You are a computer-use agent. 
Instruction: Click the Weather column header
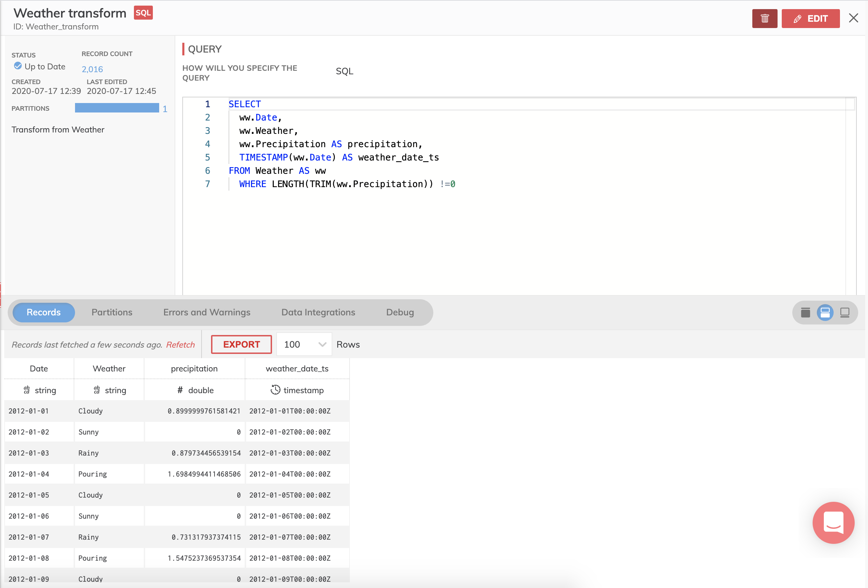109,369
